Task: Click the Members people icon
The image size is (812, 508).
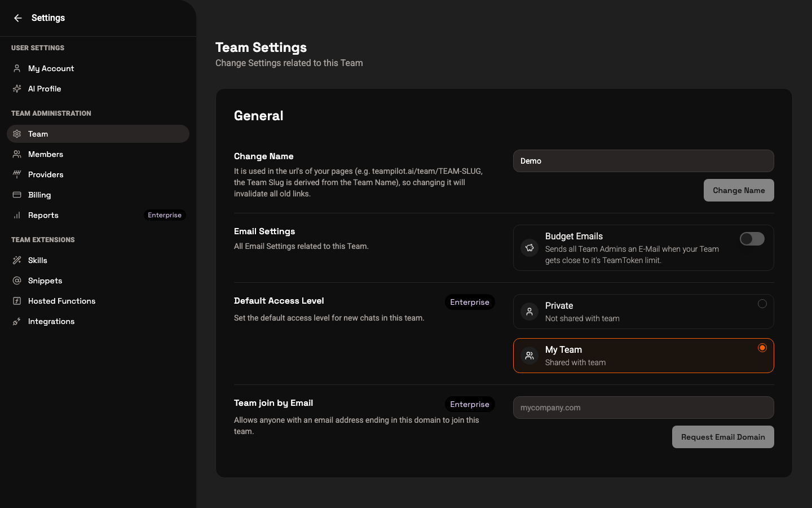Action: pos(17,154)
